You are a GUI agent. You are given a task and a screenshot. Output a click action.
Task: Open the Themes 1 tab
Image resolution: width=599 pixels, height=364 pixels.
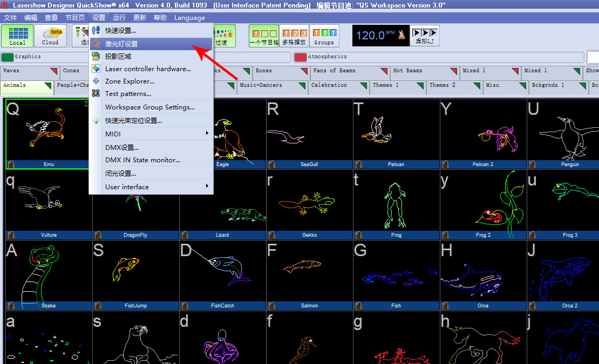(x=398, y=86)
